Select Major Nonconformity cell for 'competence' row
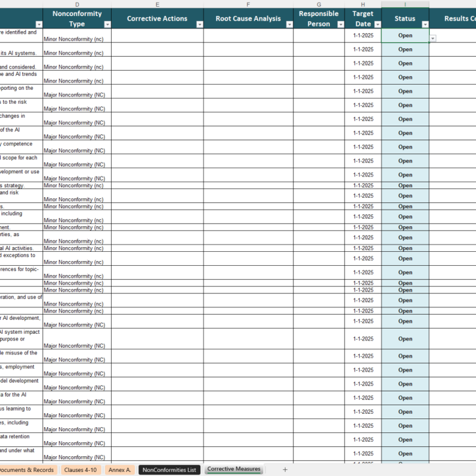This screenshot has height=476, width=476. [x=77, y=147]
